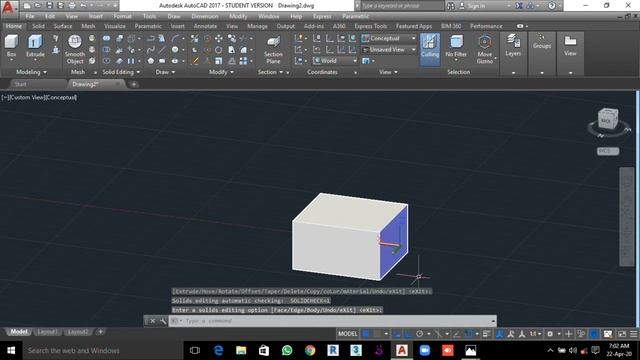Image resolution: width=640 pixels, height=360 pixels.
Task: Open the Section Plane tool
Action: (273, 50)
